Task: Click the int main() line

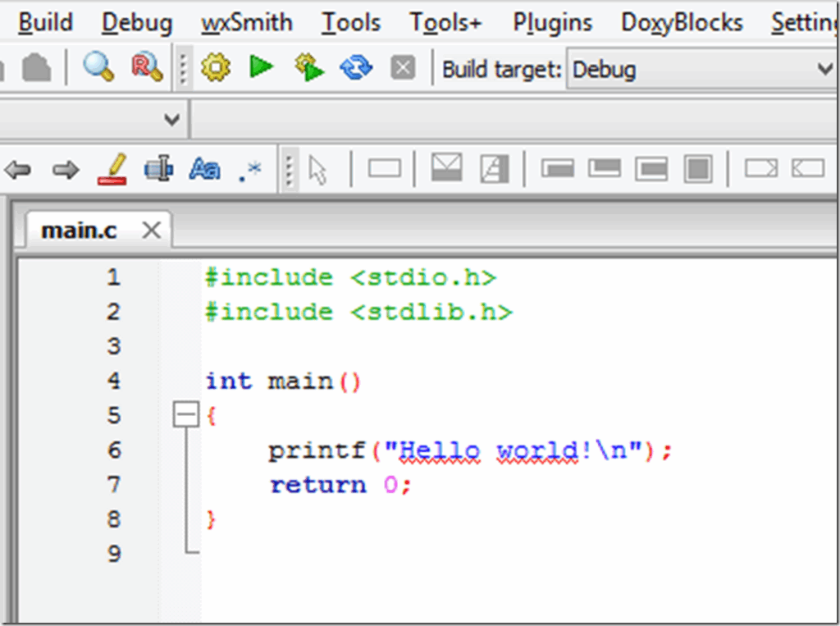Action: (283, 382)
